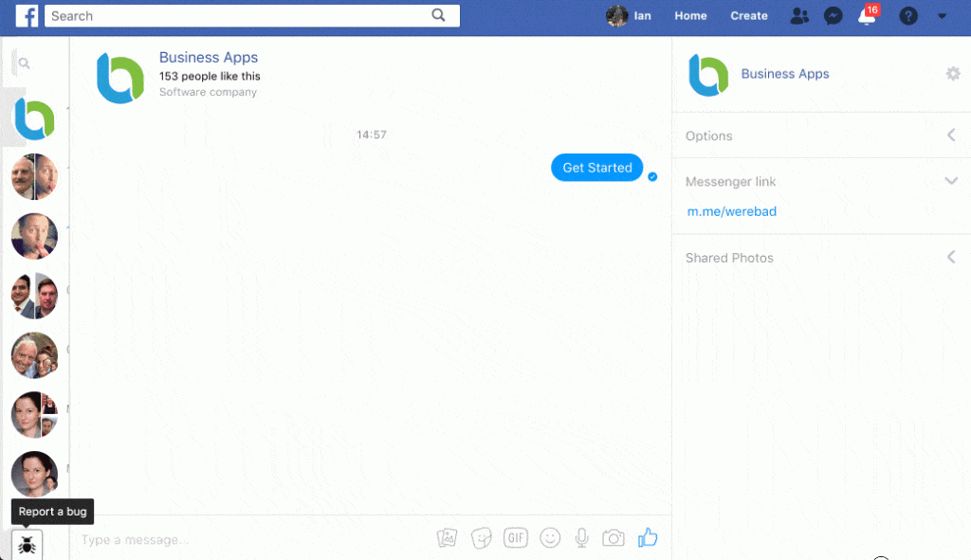Open the Create menu in the top bar
The width and height of the screenshot is (971, 560).
749,15
